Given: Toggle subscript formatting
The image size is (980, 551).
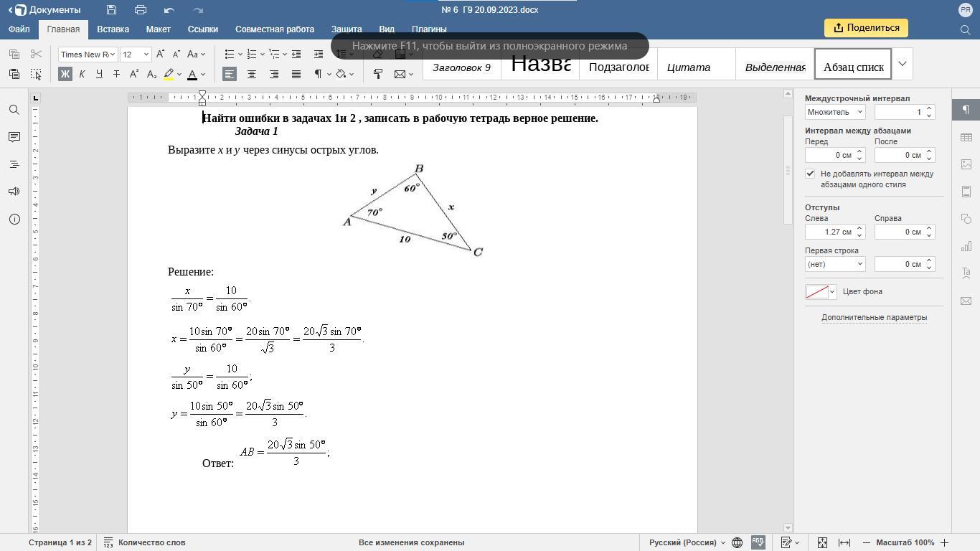Looking at the screenshot, I should (x=151, y=74).
